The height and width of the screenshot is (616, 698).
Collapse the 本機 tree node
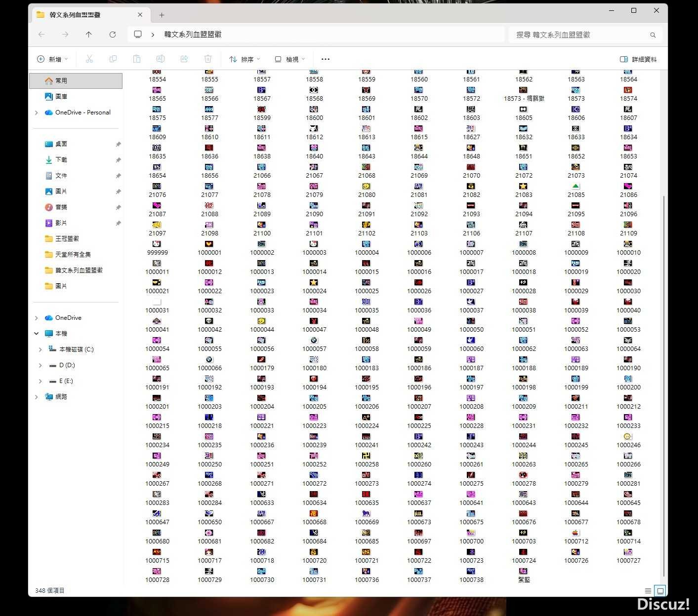[x=36, y=334]
